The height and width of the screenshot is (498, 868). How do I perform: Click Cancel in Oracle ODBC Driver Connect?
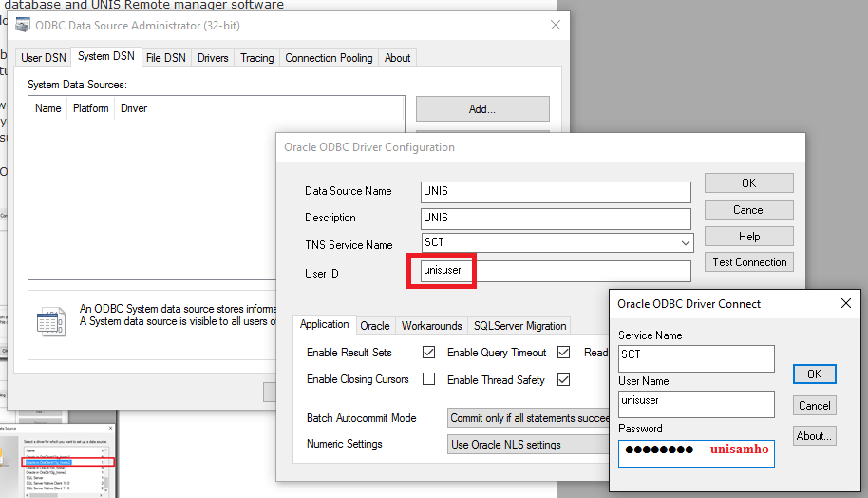tap(814, 406)
